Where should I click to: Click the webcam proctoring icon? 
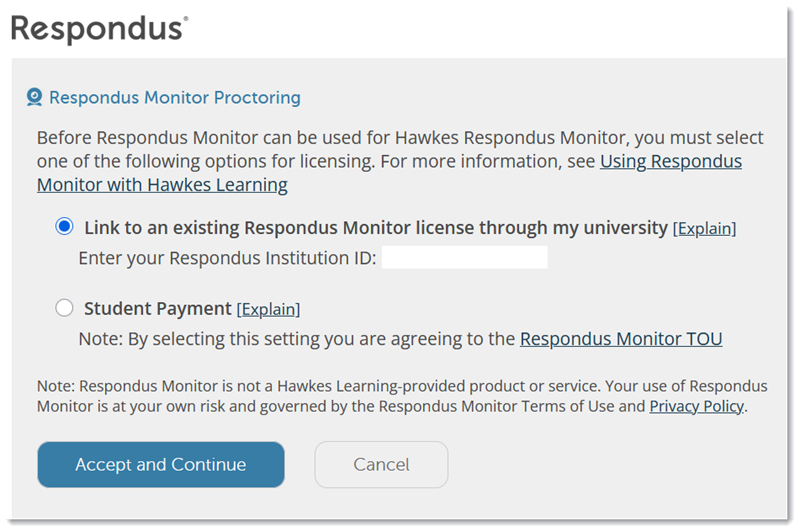pyautogui.click(x=34, y=97)
